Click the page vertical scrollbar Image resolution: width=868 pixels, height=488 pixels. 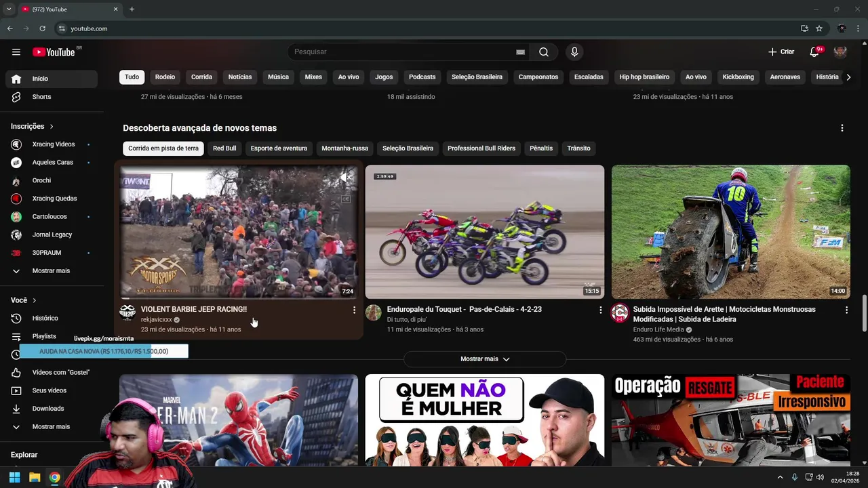click(864, 313)
